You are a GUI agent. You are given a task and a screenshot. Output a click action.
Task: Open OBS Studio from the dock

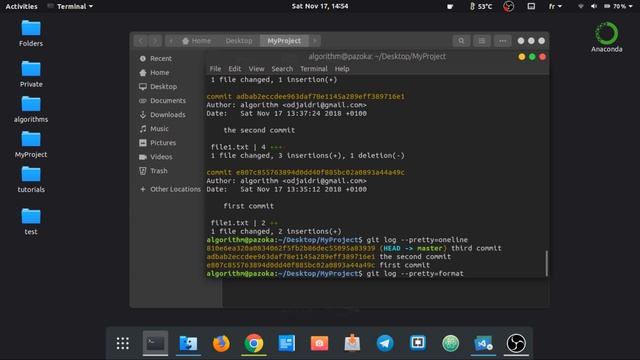point(516,343)
